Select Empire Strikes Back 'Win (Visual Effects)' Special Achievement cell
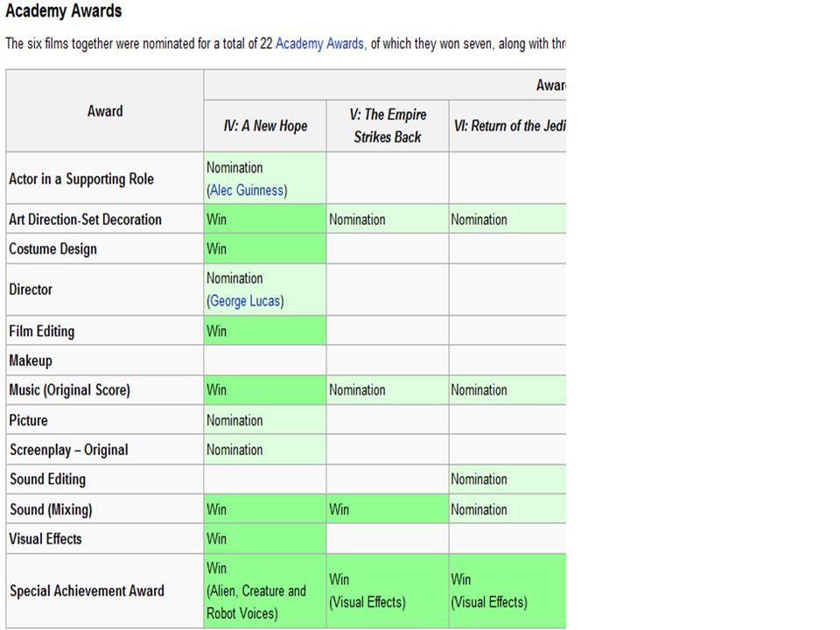 point(388,591)
